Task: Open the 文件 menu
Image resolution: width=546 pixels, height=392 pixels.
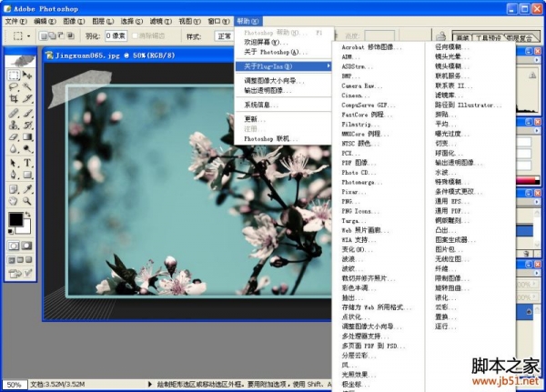Action: pyautogui.click(x=15, y=21)
